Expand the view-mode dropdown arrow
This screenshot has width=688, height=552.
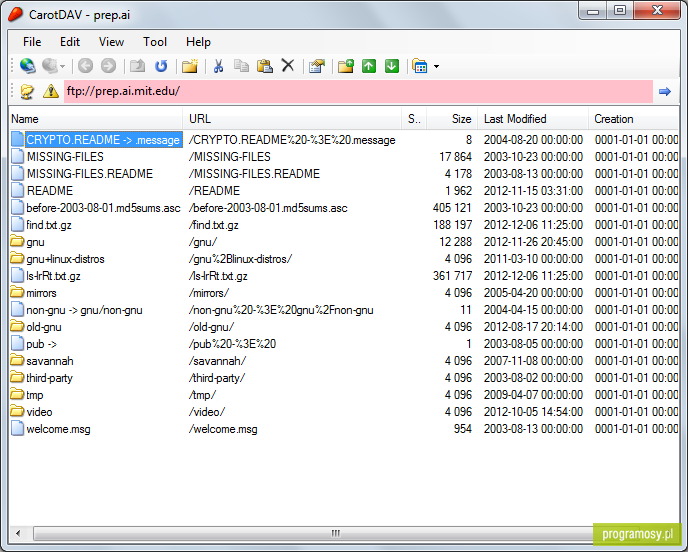[436, 67]
